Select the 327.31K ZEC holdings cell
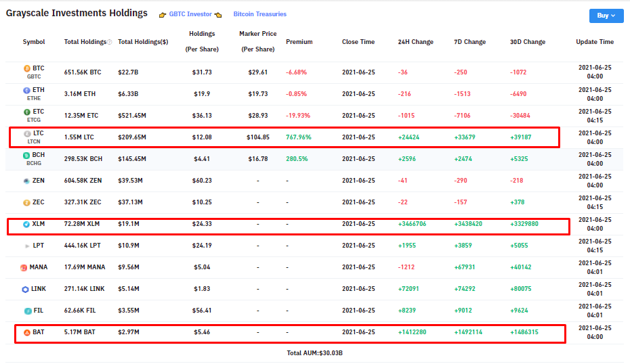630x364 pixels. point(83,202)
